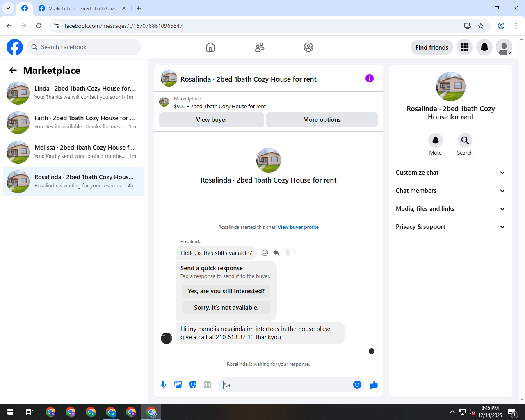Reload the page in browser toolbar
525x420 pixels.
(39, 26)
